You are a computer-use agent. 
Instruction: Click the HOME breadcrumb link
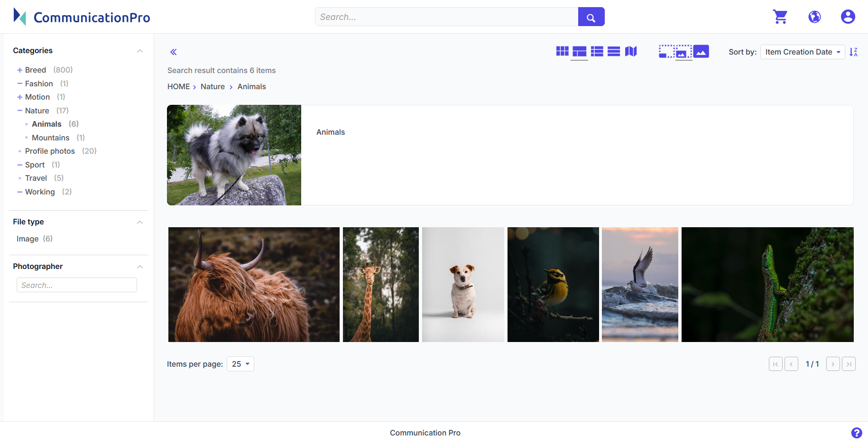click(178, 86)
